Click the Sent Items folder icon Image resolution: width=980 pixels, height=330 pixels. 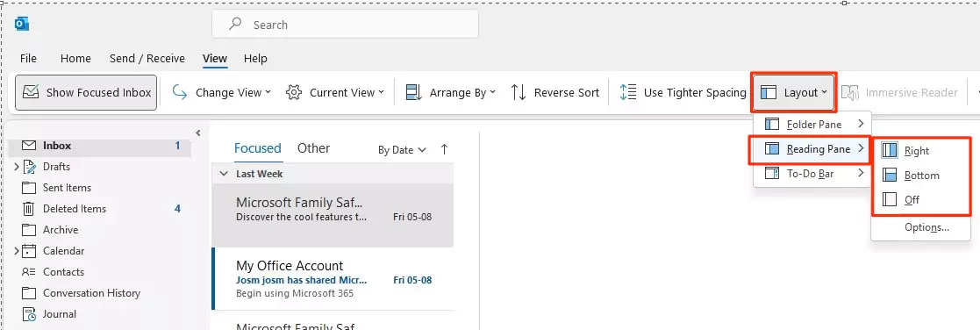coord(29,188)
